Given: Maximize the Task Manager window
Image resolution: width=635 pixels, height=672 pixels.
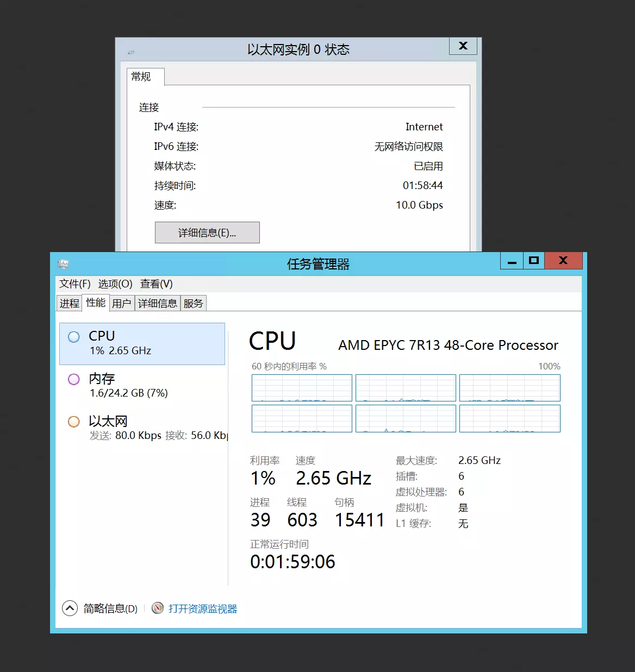Looking at the screenshot, I should (534, 261).
